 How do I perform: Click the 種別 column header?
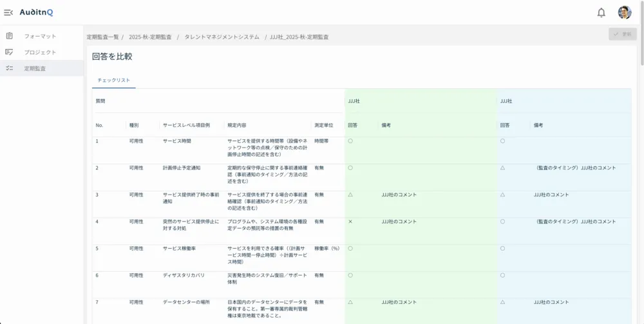(134, 125)
